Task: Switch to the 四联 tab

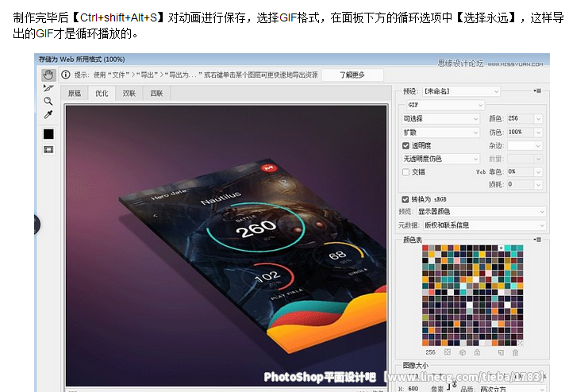Action: click(156, 94)
